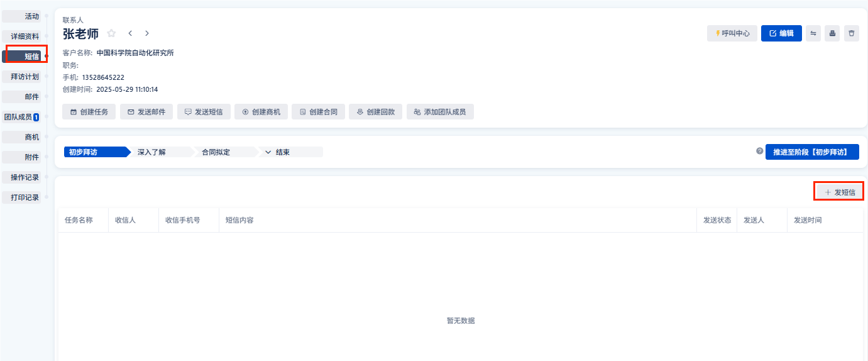
Task: Click 创建回款 button
Action: 375,112
